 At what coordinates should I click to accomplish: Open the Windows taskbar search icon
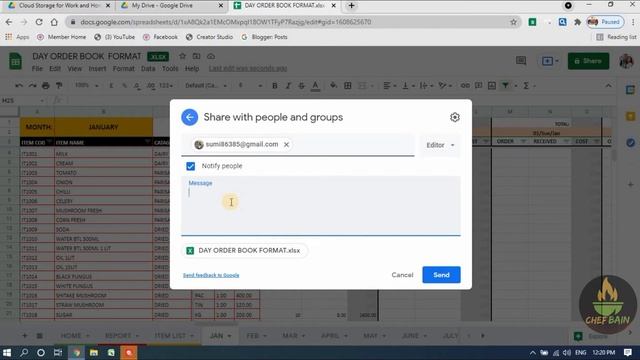(x=24, y=353)
